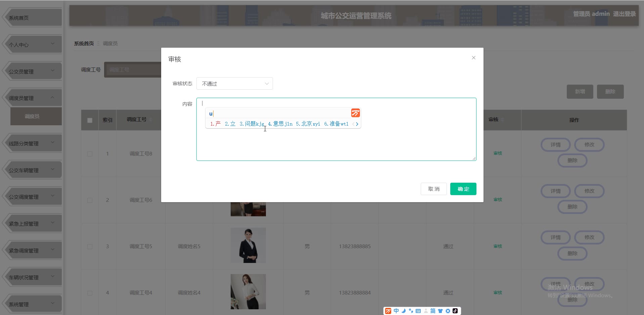Toggle the select-all checkbox in table header
The image size is (644, 315).
[90, 120]
